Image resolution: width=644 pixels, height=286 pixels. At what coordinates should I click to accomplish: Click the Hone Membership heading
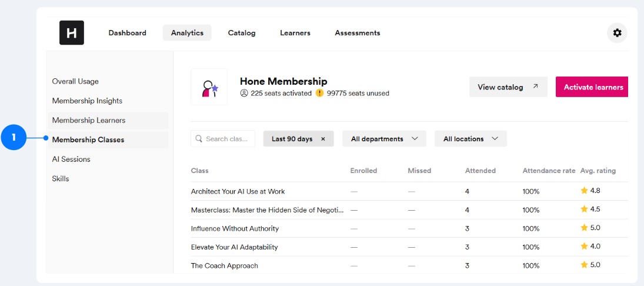[283, 81]
